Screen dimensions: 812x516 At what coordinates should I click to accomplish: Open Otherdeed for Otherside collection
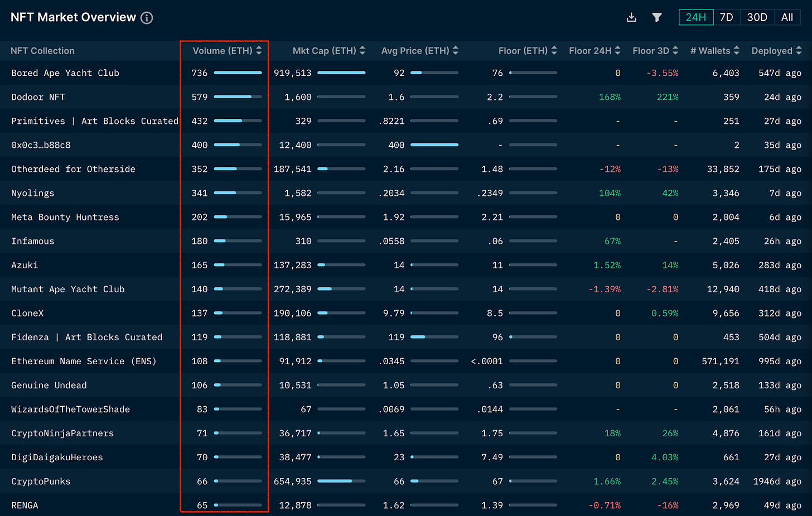pos(73,169)
